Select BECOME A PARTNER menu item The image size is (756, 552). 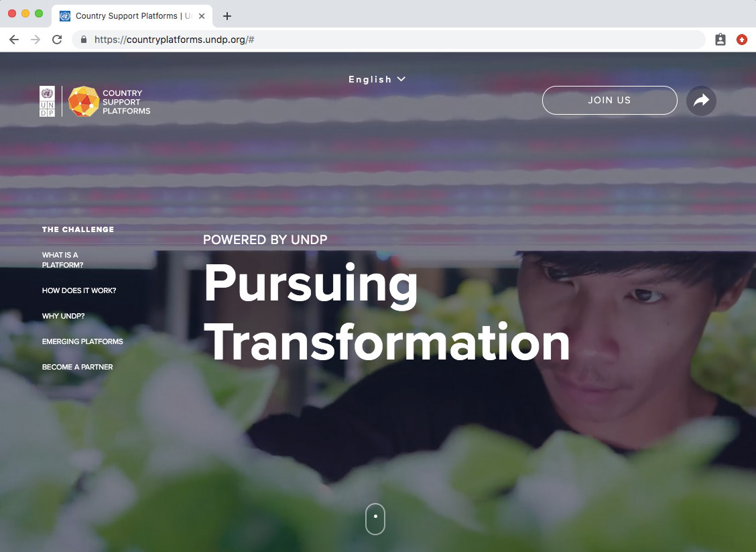pos(78,367)
